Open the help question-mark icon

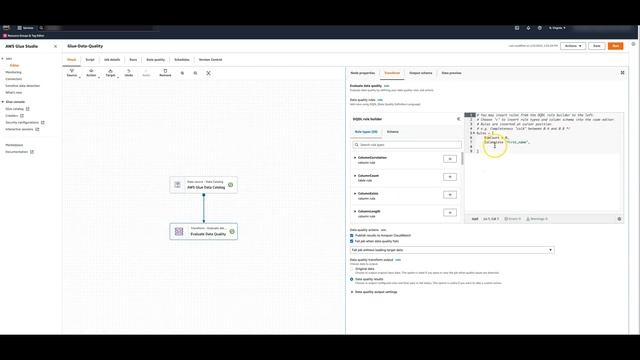540,28
